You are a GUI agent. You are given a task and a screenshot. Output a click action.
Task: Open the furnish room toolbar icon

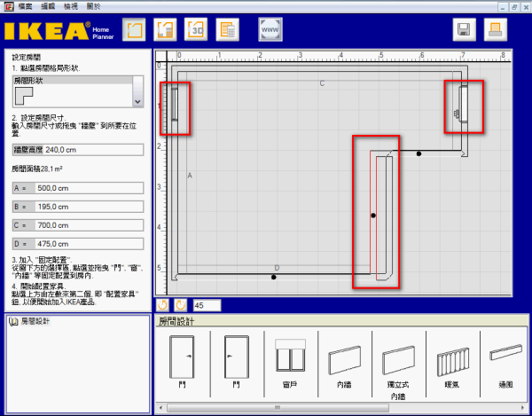165,30
